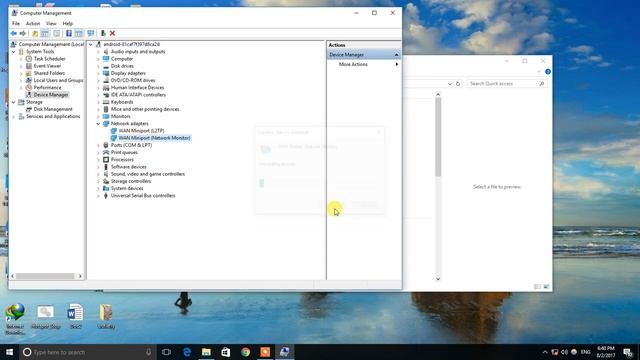Click Sound, video and game controllers
Viewport: 640px width, 360px height.
[x=148, y=174]
